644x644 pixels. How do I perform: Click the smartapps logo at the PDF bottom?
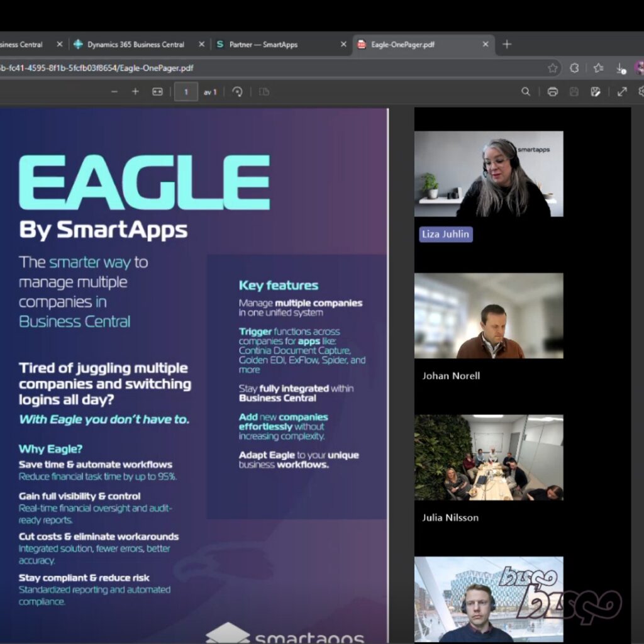(x=285, y=634)
